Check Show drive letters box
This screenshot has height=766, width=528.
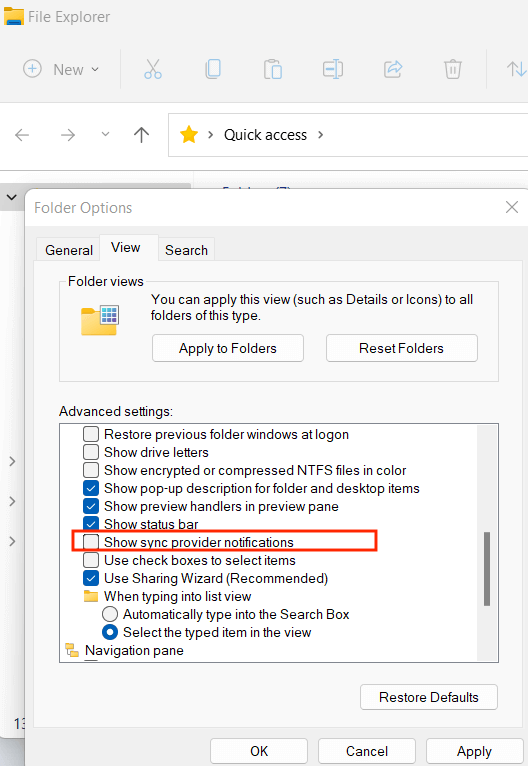[91, 452]
